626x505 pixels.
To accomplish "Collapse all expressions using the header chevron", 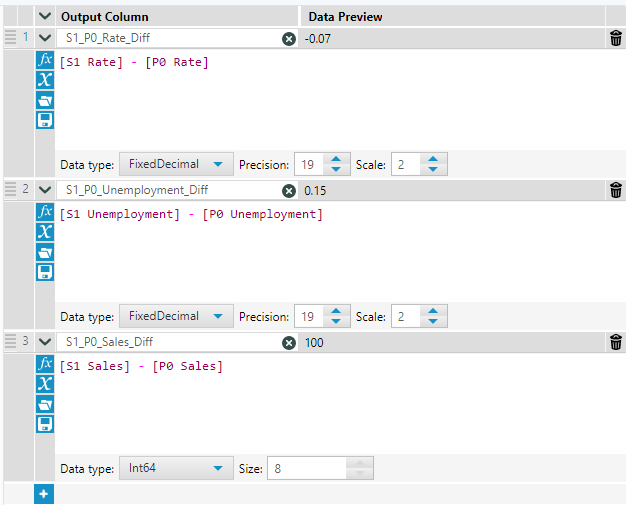I will (44, 17).
